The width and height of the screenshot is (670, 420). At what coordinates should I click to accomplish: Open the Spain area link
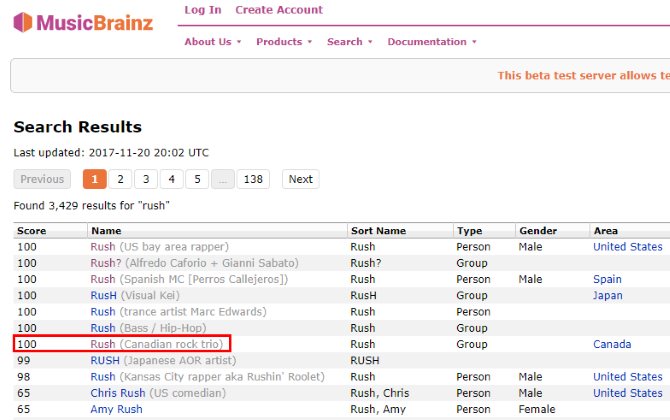[607, 279]
